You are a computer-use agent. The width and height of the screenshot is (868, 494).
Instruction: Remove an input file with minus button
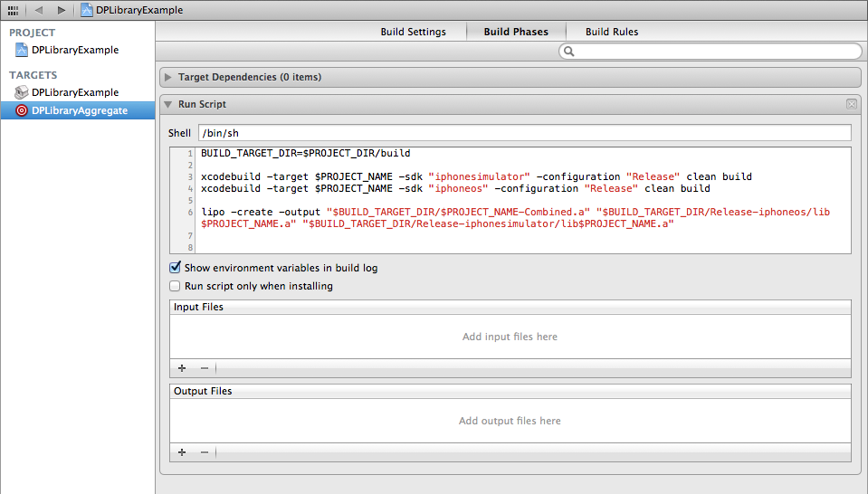(x=205, y=368)
